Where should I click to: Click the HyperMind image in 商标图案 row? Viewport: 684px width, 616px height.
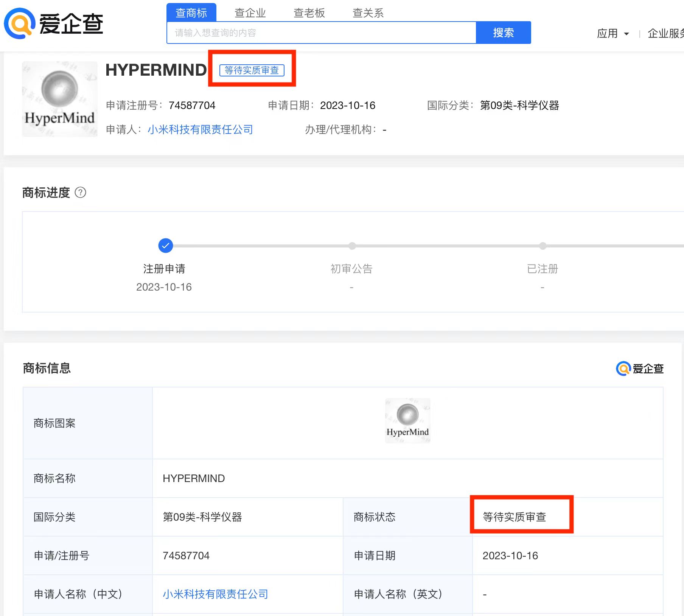(x=407, y=420)
